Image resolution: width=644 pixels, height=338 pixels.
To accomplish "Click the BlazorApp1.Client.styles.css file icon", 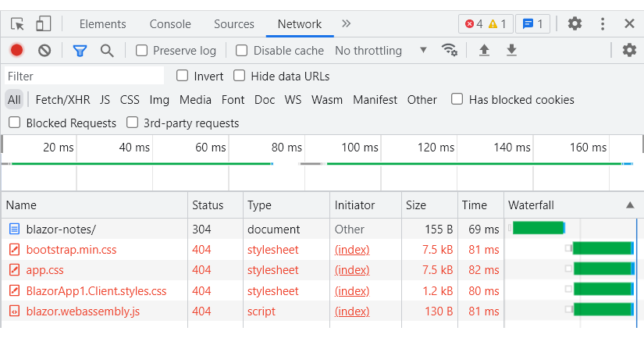I will 14,290.
